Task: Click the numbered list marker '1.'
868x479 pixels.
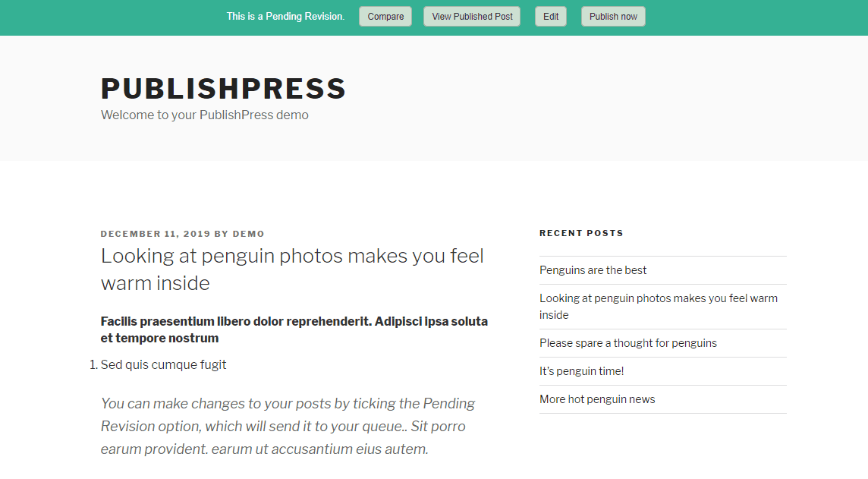Action: point(94,364)
